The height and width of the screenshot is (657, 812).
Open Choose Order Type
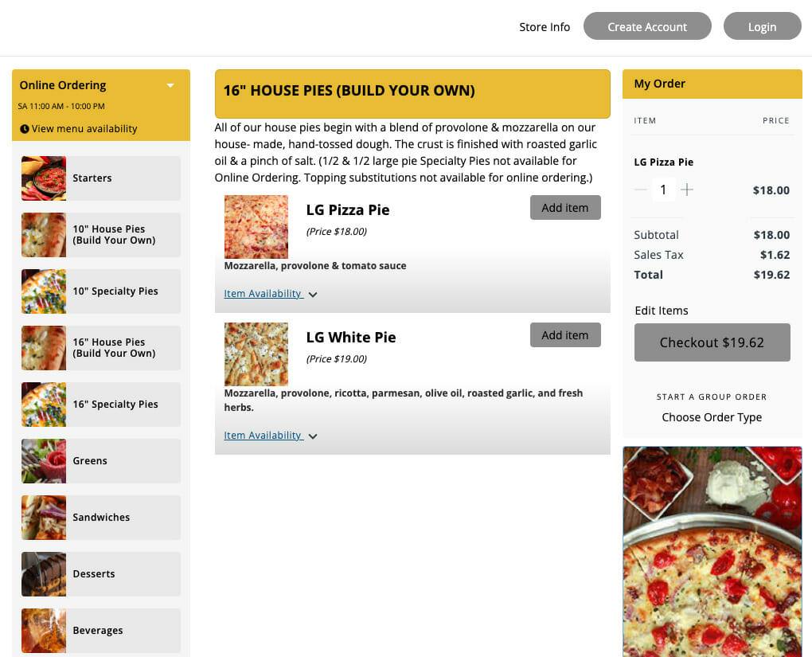click(712, 416)
